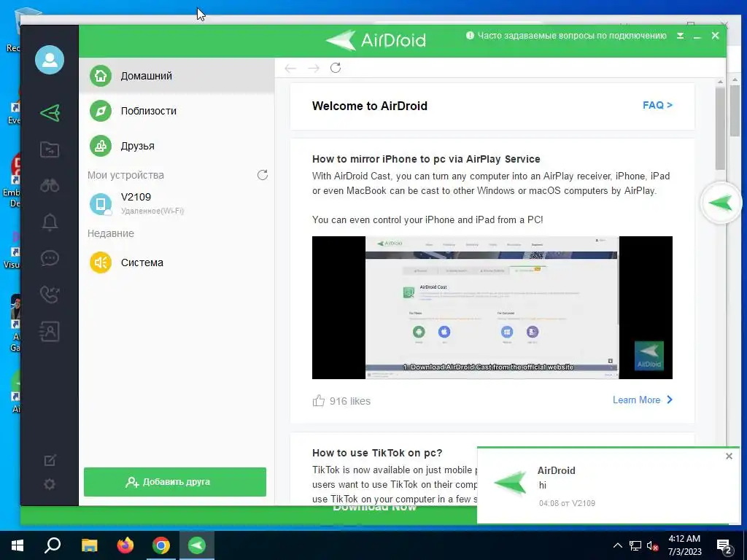The image size is (747, 560).
Task: Open the binoculars remote view icon
Action: tap(50, 185)
